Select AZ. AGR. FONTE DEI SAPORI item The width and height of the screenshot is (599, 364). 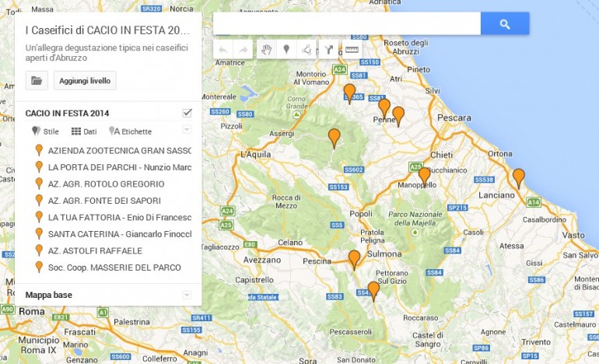(104, 201)
